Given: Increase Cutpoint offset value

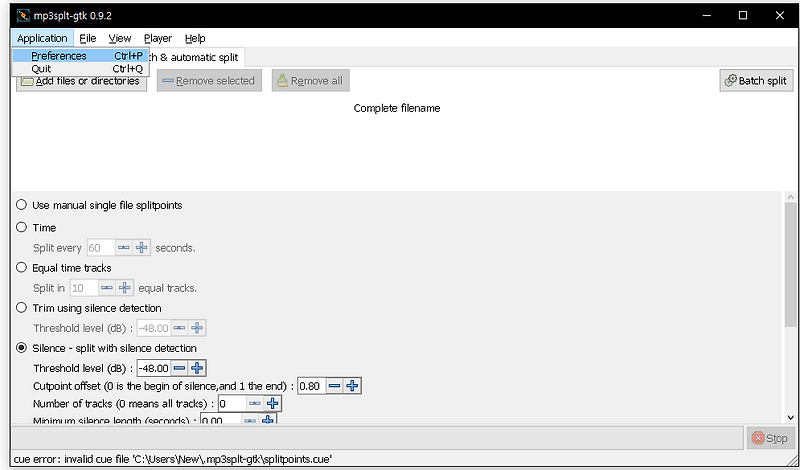Looking at the screenshot, I should point(352,386).
